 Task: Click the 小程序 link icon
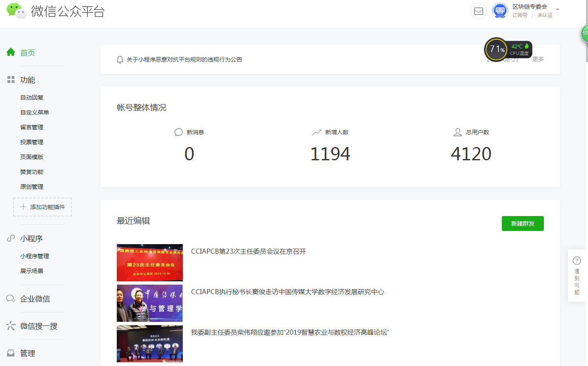point(11,238)
